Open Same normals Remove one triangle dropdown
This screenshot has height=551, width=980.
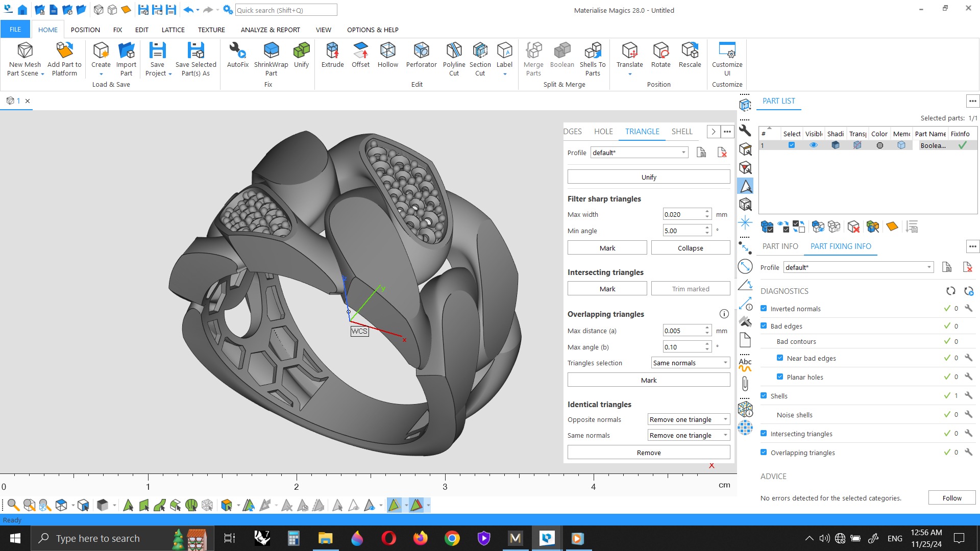(689, 435)
